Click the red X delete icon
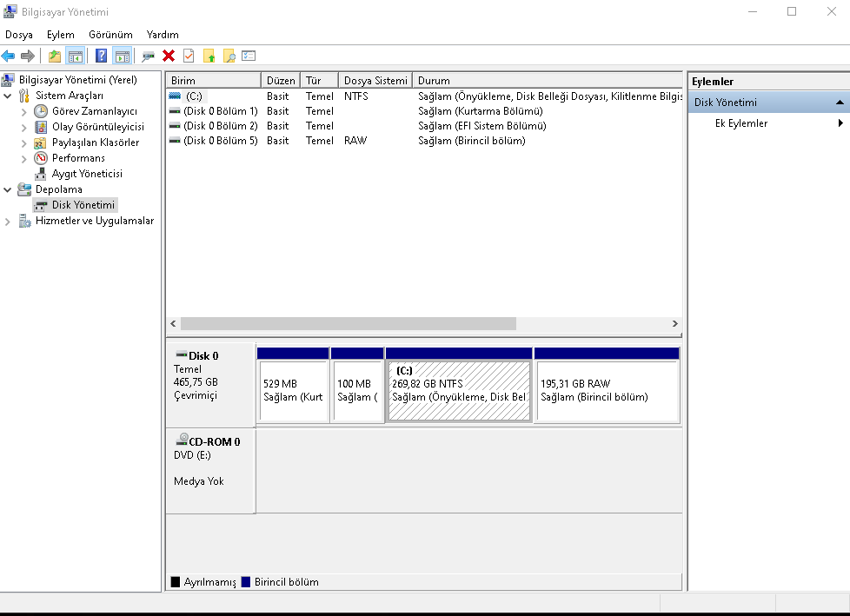 [x=169, y=56]
